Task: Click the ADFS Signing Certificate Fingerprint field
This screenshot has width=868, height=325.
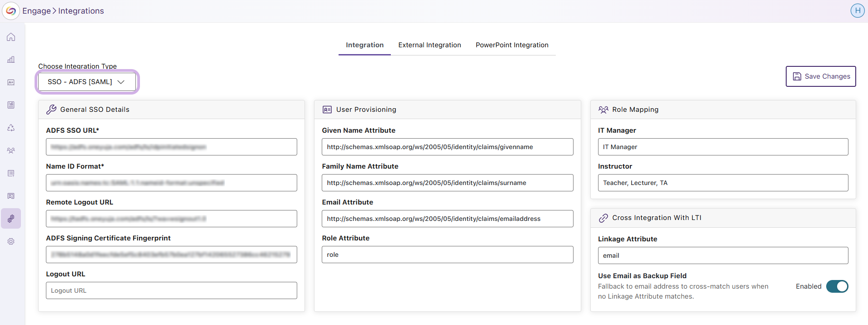Action: 171,255
